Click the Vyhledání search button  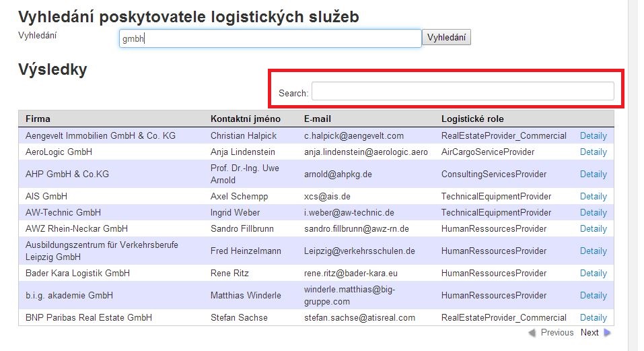tap(446, 38)
